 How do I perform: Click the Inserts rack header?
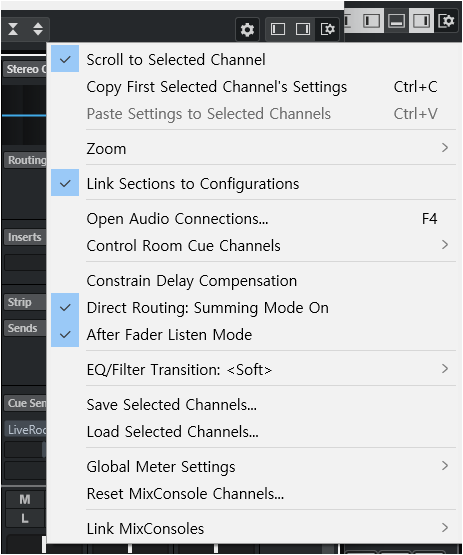click(x=25, y=237)
